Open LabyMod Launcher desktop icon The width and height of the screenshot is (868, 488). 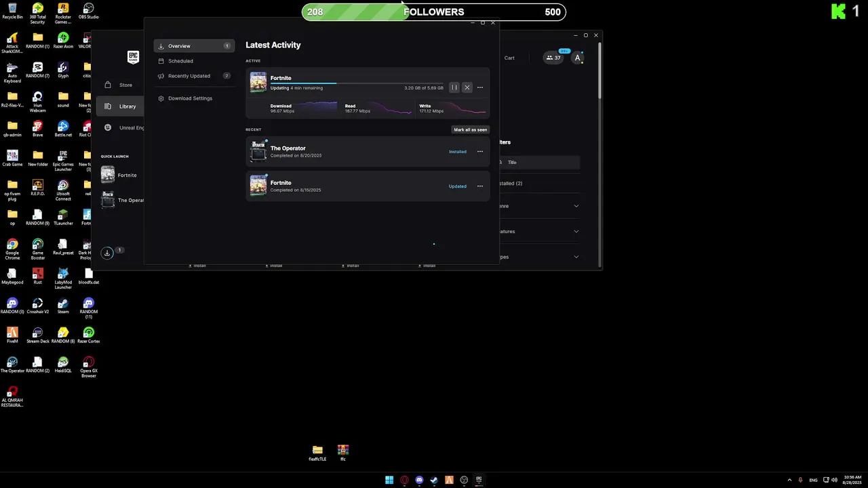point(63,279)
